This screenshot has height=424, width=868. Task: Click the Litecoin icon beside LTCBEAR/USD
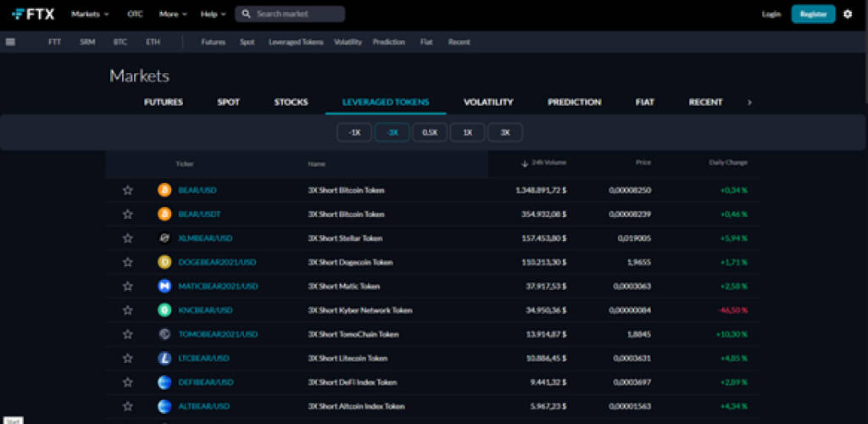(164, 359)
